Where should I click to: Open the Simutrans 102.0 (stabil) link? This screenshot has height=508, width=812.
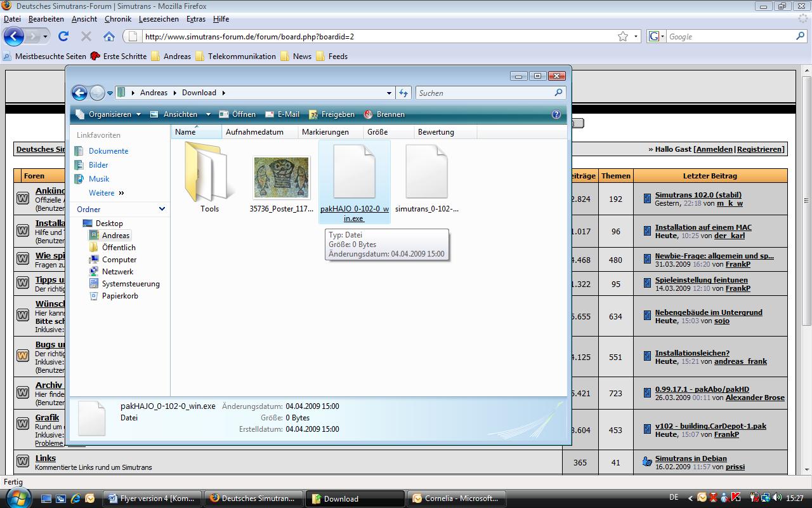tap(698, 195)
